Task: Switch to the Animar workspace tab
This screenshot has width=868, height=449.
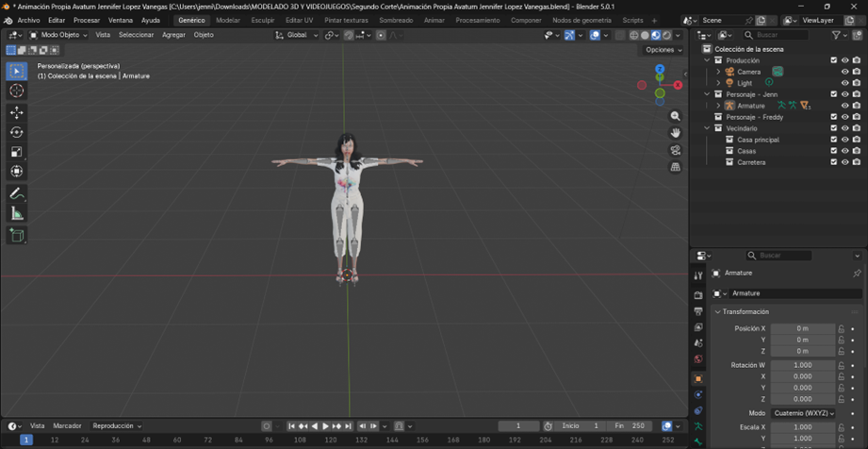Action: [434, 20]
